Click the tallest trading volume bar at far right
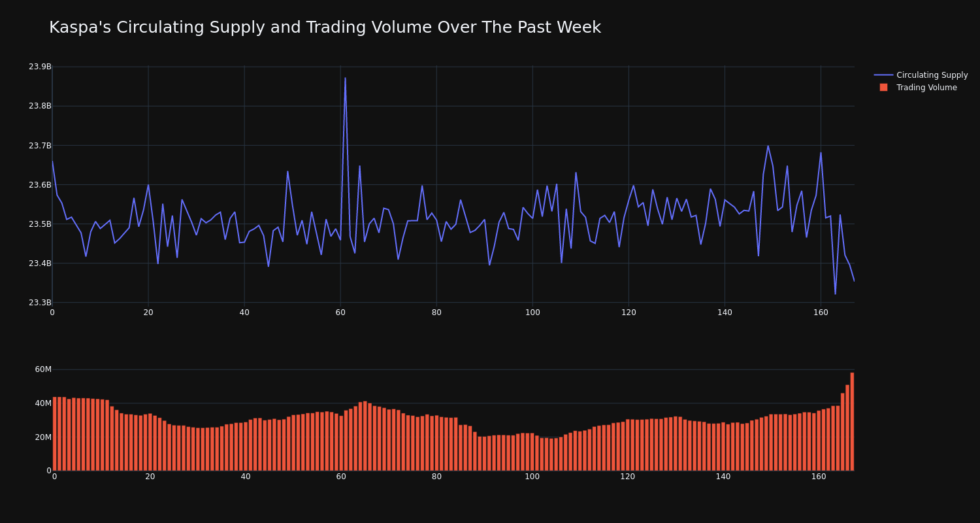Image resolution: width=980 pixels, height=523 pixels. [x=852, y=422]
